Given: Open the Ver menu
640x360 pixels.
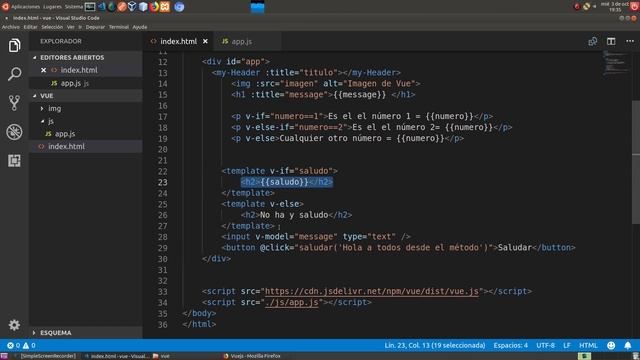Looking at the screenshot, I should click(x=71, y=27).
